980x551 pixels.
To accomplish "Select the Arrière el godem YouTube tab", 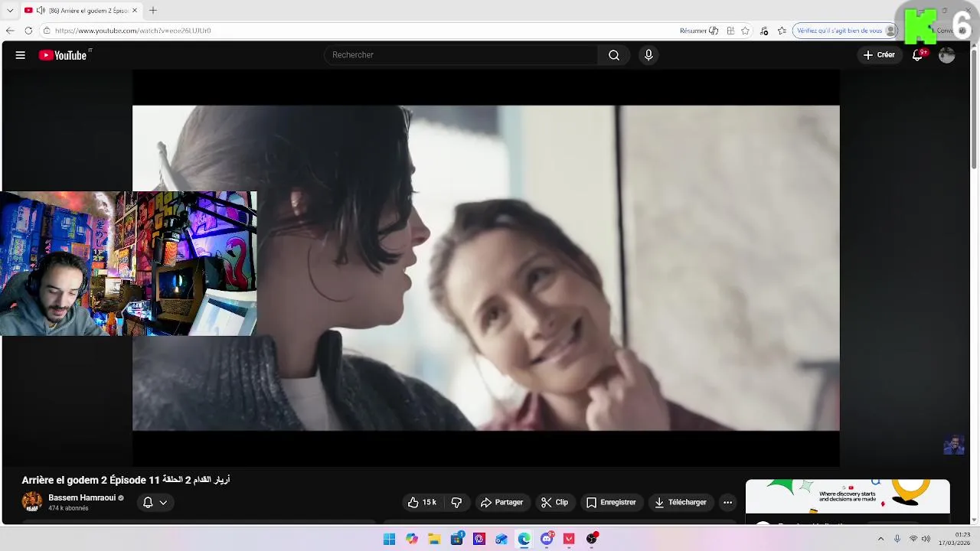I will pos(81,11).
